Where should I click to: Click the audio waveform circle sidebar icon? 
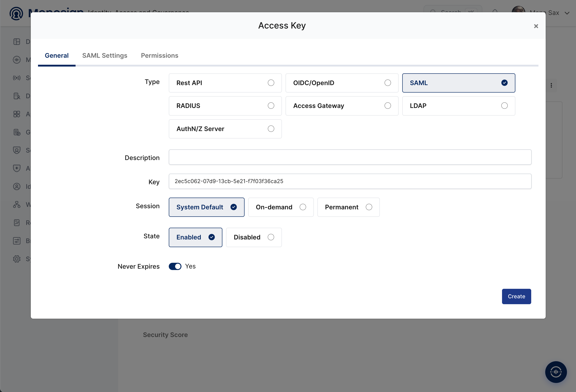click(x=17, y=60)
